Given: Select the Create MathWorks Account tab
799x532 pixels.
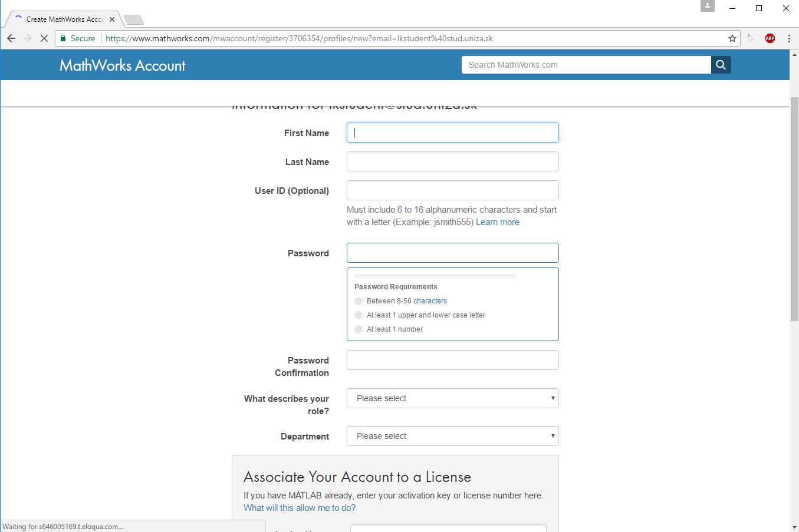Looking at the screenshot, I should pos(64,19).
